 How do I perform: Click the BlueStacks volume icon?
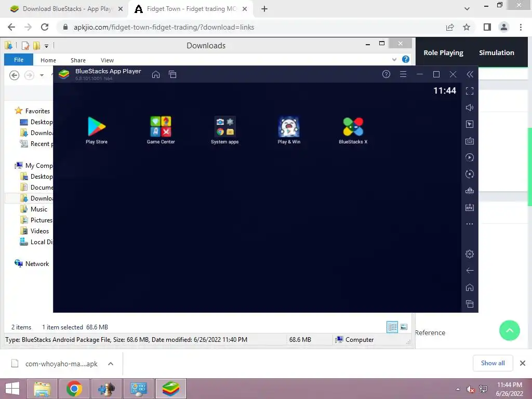click(x=470, y=108)
